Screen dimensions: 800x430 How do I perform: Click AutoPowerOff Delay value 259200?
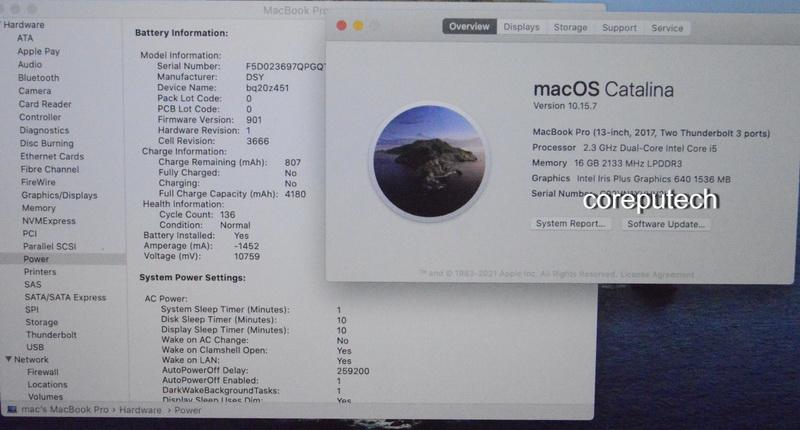coord(353,371)
